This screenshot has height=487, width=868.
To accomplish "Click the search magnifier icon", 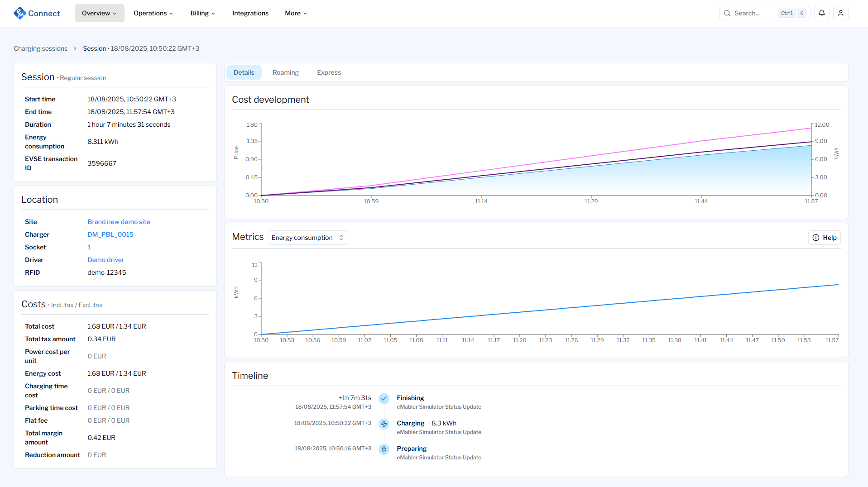I will tap(727, 13).
